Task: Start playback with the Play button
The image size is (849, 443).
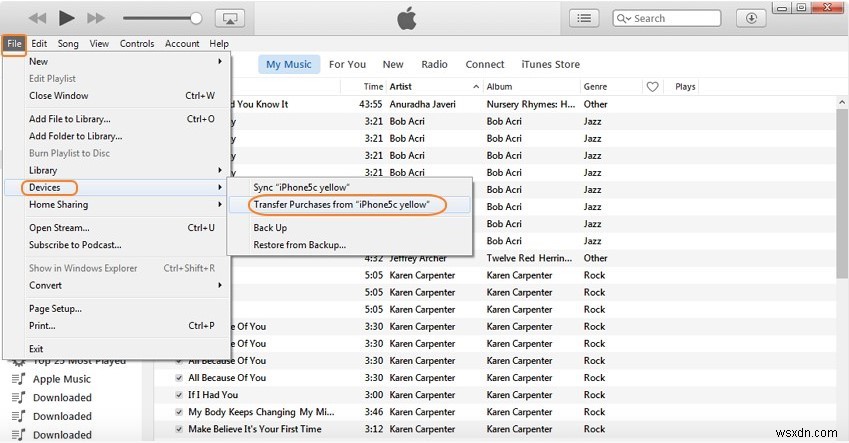Action: pos(67,18)
